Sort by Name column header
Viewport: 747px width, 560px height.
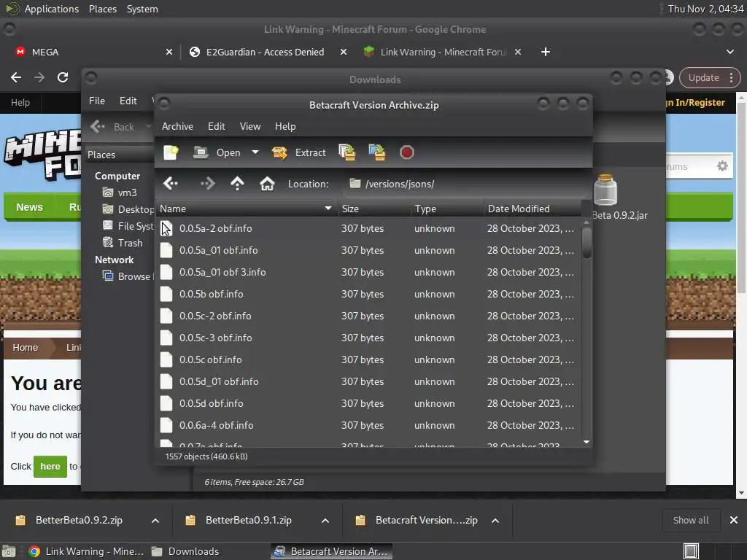[x=247, y=209]
